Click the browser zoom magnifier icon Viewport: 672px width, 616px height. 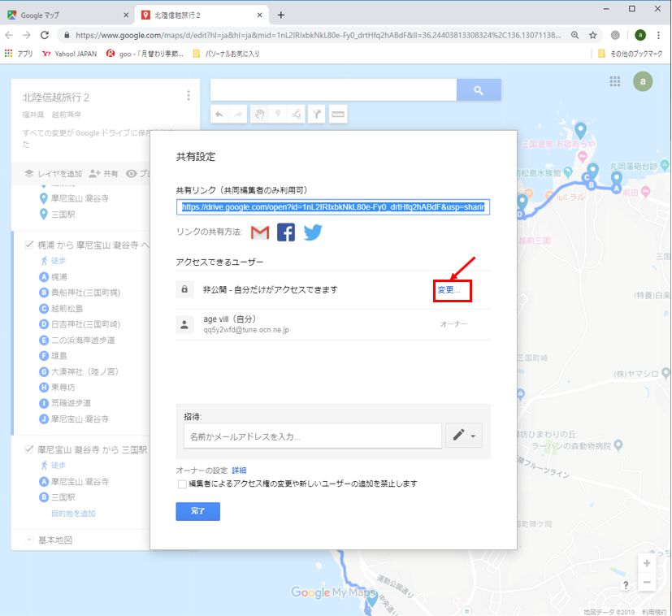[x=574, y=35]
